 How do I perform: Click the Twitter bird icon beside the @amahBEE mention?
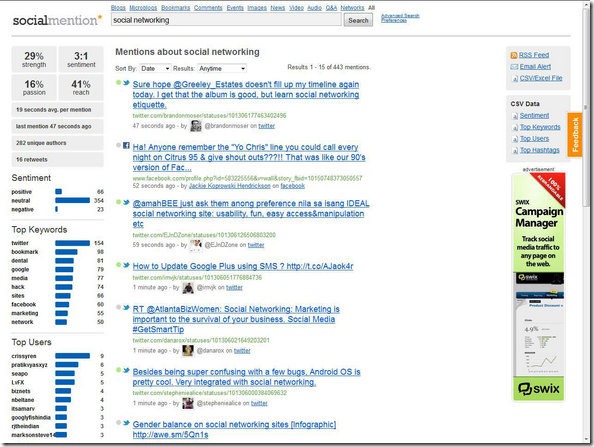tap(126, 202)
